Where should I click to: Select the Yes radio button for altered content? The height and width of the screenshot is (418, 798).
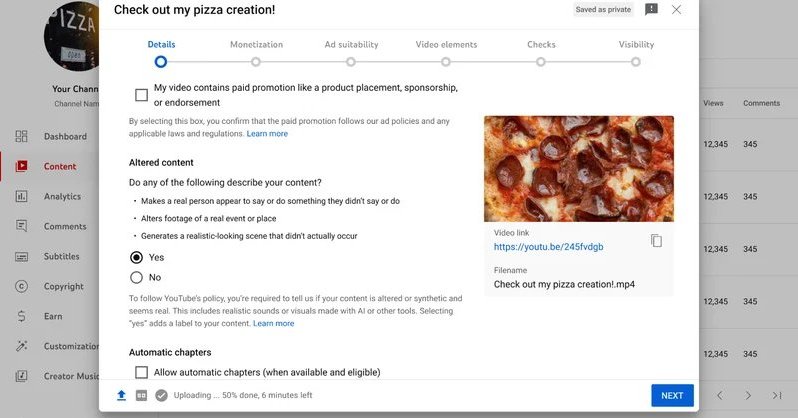(136, 257)
